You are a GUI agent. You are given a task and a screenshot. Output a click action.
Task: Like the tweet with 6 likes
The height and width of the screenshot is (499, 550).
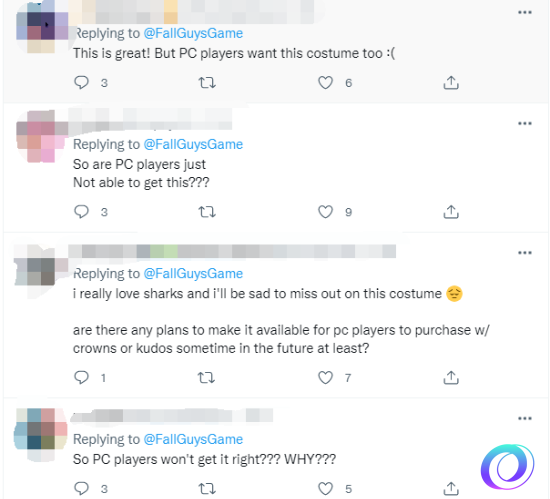325,83
